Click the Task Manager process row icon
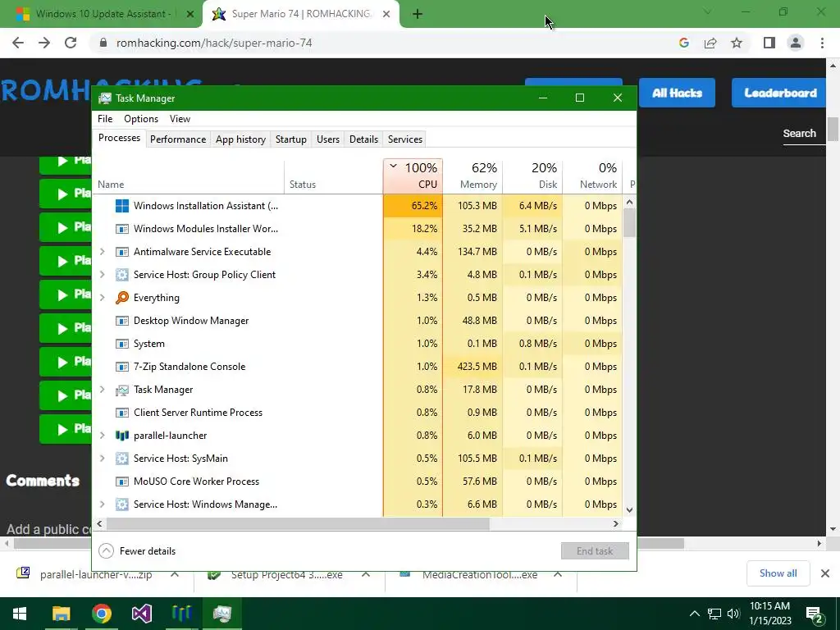840x630 pixels. 122,390
